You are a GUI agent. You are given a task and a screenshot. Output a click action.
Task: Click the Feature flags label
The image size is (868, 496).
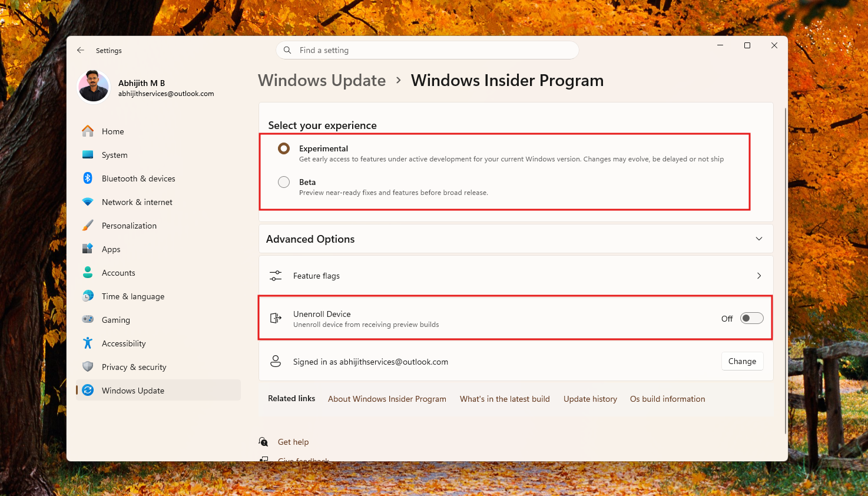316,276
